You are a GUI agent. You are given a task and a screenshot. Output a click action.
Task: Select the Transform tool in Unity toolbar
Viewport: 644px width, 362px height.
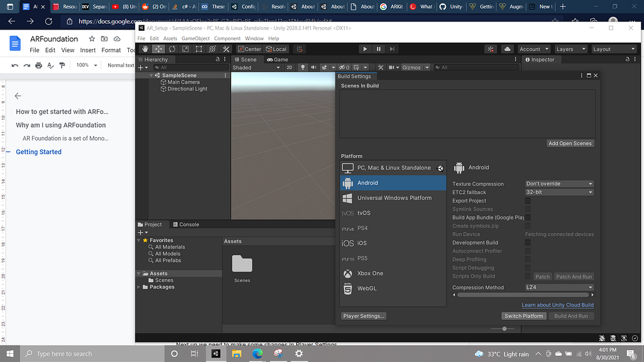coord(213,49)
